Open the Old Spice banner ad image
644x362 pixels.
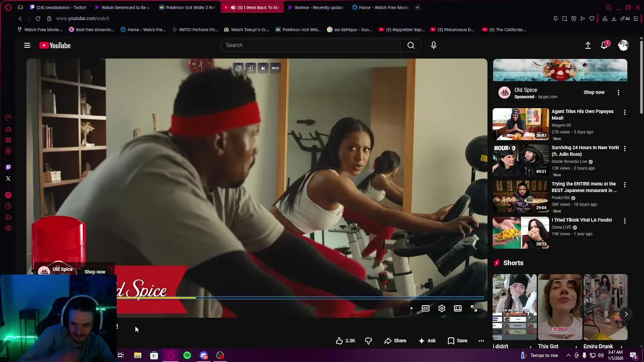pyautogui.click(x=560, y=70)
